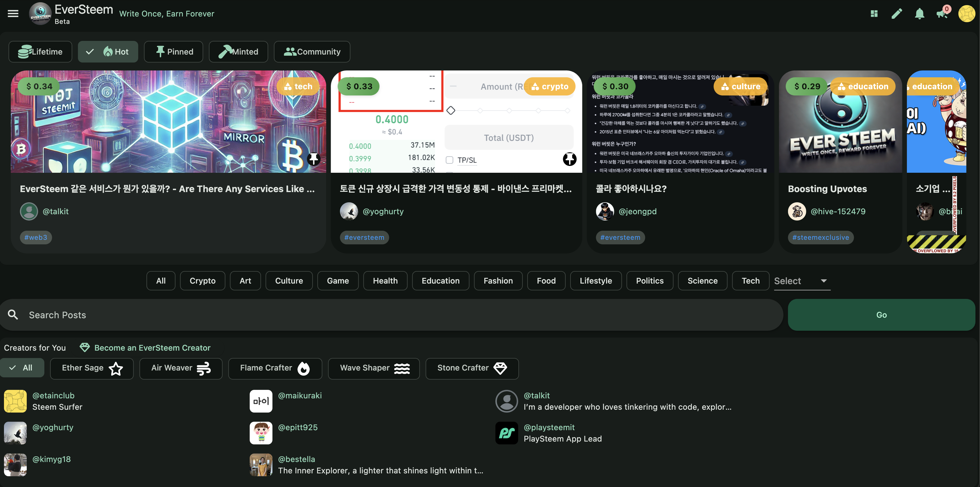Toggle the All creators chip
Screen dimensions: 980x487
22,368
